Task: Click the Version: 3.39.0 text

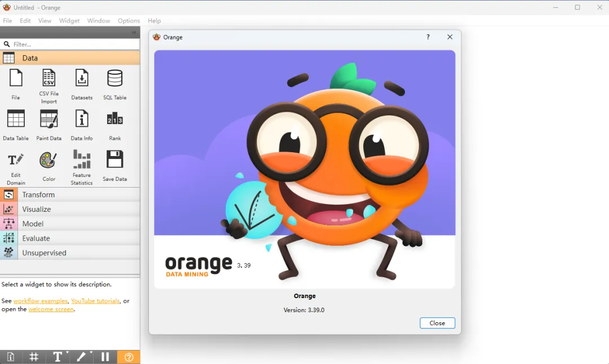Action: (x=304, y=310)
